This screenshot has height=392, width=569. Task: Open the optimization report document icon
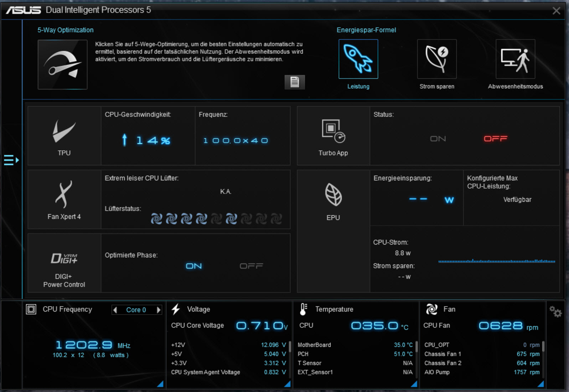pyautogui.click(x=295, y=82)
